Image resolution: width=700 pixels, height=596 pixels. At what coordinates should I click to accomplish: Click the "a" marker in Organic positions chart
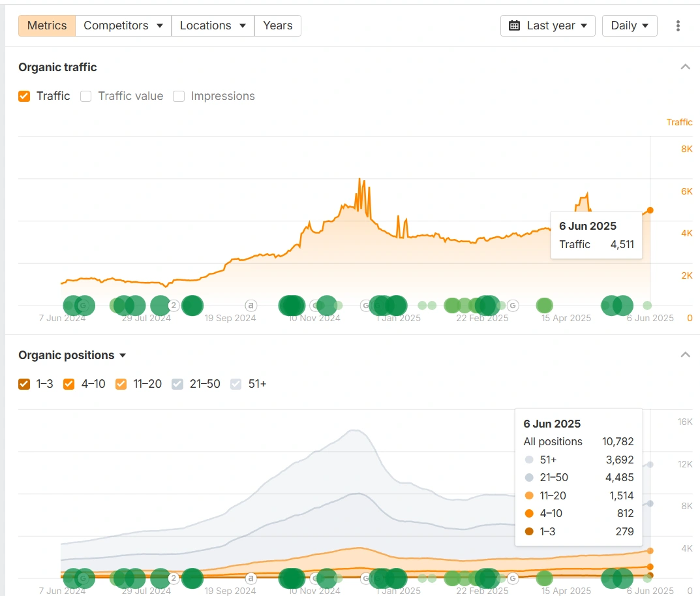click(x=251, y=578)
